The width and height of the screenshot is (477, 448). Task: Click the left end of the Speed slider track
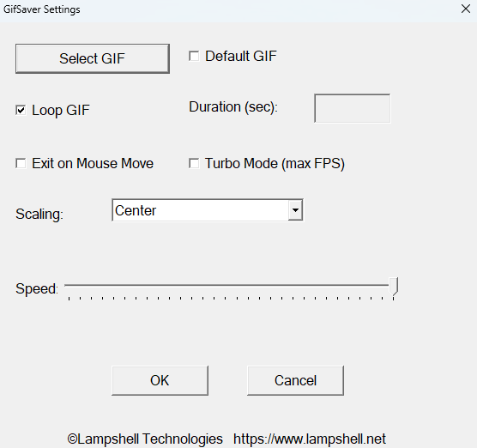pos(66,286)
